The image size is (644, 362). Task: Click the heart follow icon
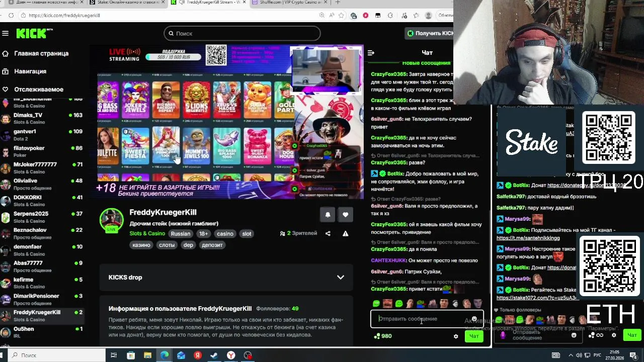pyautogui.click(x=345, y=215)
